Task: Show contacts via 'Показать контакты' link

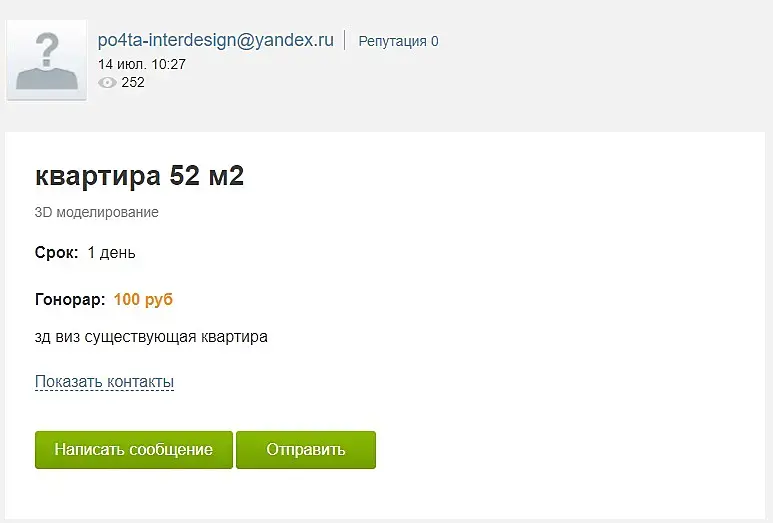Action: (x=104, y=382)
